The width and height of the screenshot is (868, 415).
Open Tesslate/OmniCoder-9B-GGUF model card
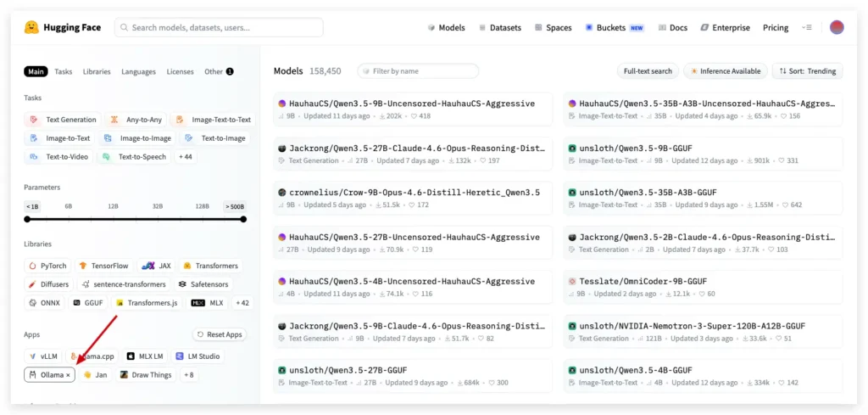[703, 287]
